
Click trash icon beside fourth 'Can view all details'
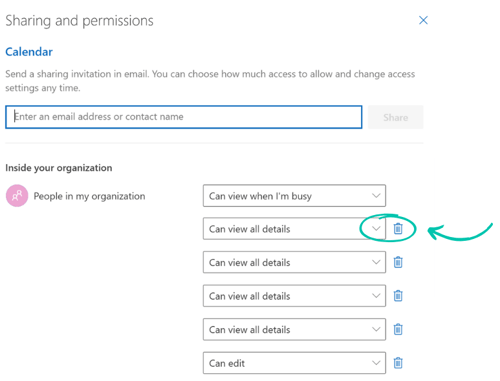click(x=398, y=329)
